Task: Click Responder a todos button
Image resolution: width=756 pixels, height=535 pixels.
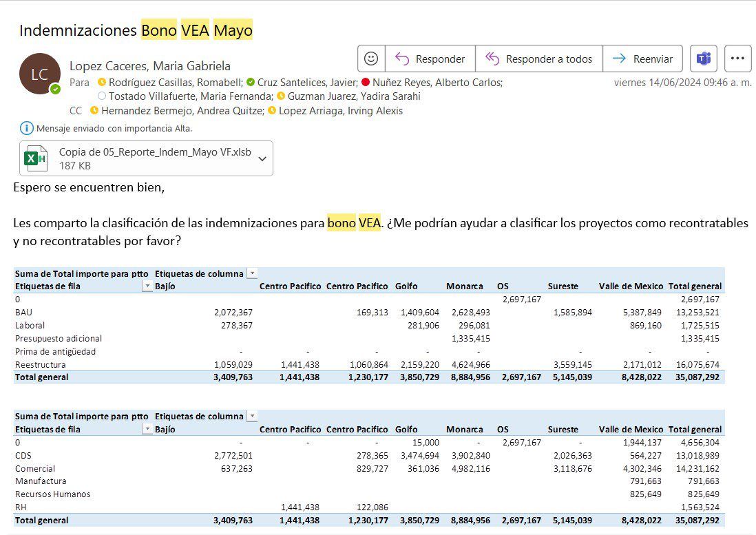Action: point(538,59)
